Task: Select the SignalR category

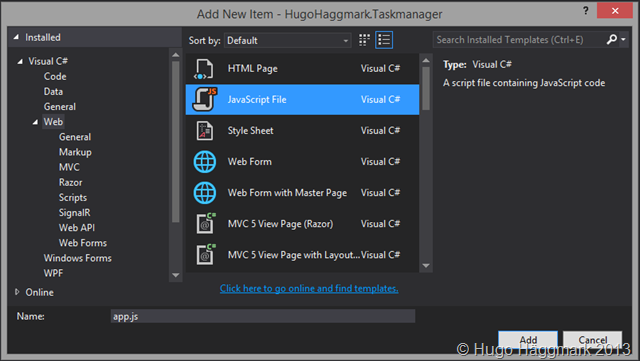Action: tap(74, 212)
